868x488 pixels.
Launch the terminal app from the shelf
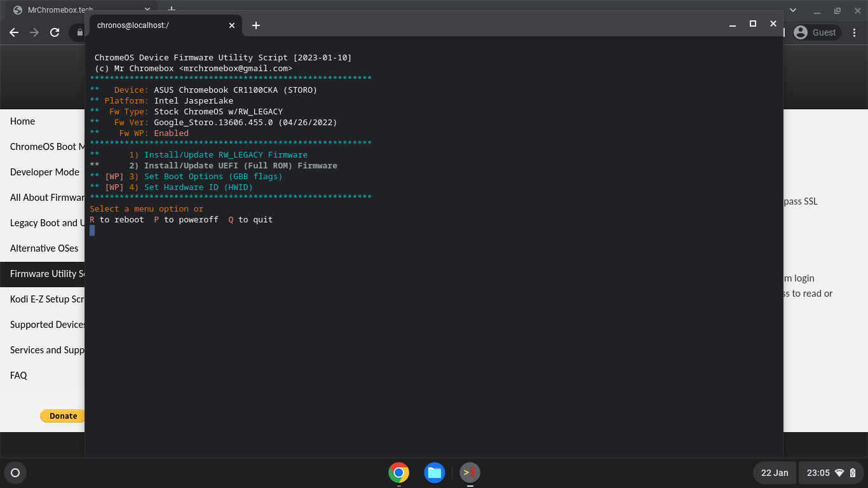point(470,473)
